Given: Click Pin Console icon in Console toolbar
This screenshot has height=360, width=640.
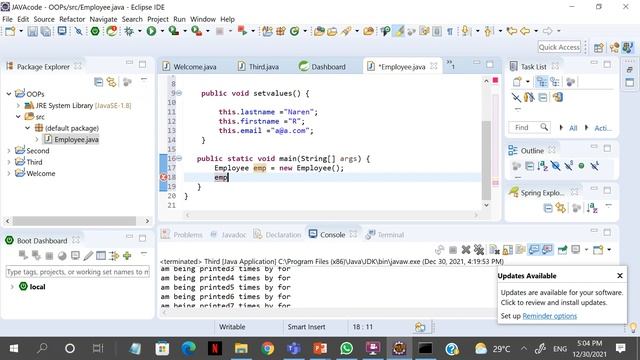Looking at the screenshot, I should 562,249.
